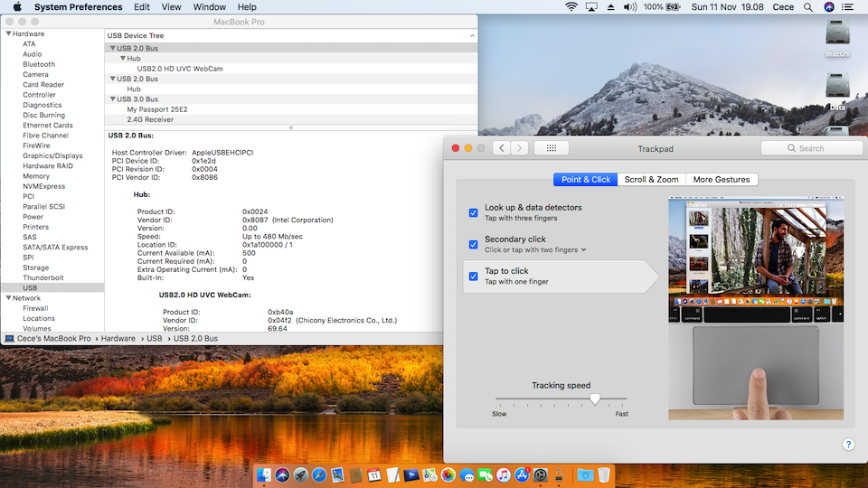Collapse the Network section in sidebar
This screenshot has height=488, width=868.
coord(8,297)
